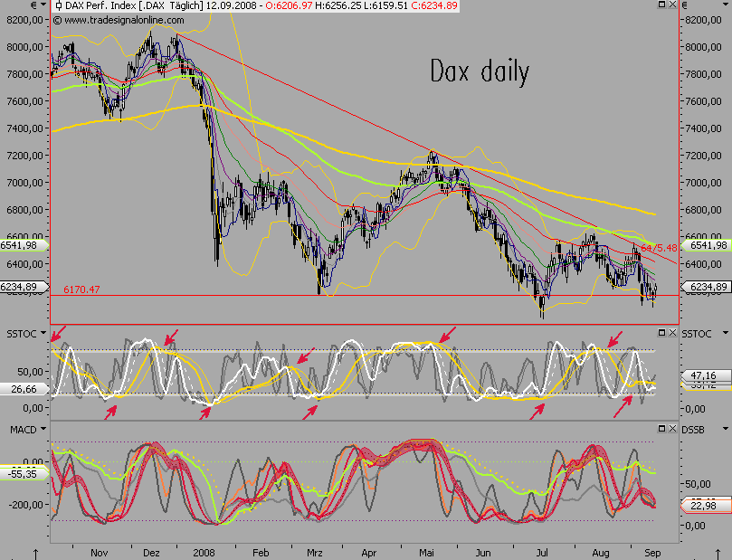Click the left-axis 6234,89 price marker

point(24,287)
